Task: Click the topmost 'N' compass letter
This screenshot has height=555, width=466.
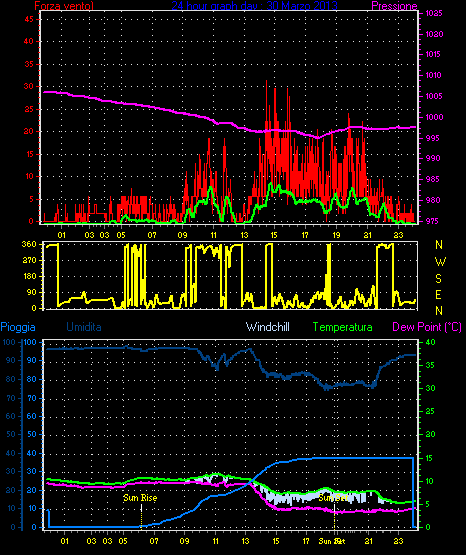Action: point(439,244)
